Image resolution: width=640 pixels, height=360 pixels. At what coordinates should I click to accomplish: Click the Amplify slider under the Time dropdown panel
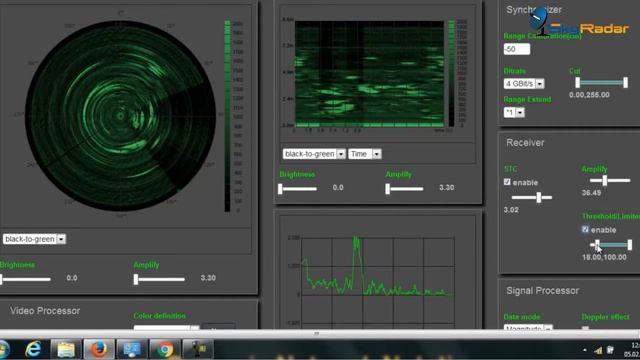click(404, 189)
